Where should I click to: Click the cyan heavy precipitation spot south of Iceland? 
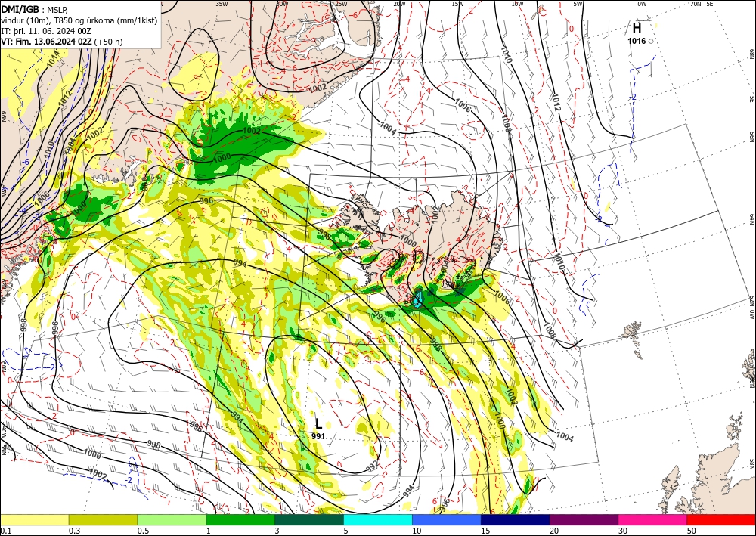pos(418,299)
